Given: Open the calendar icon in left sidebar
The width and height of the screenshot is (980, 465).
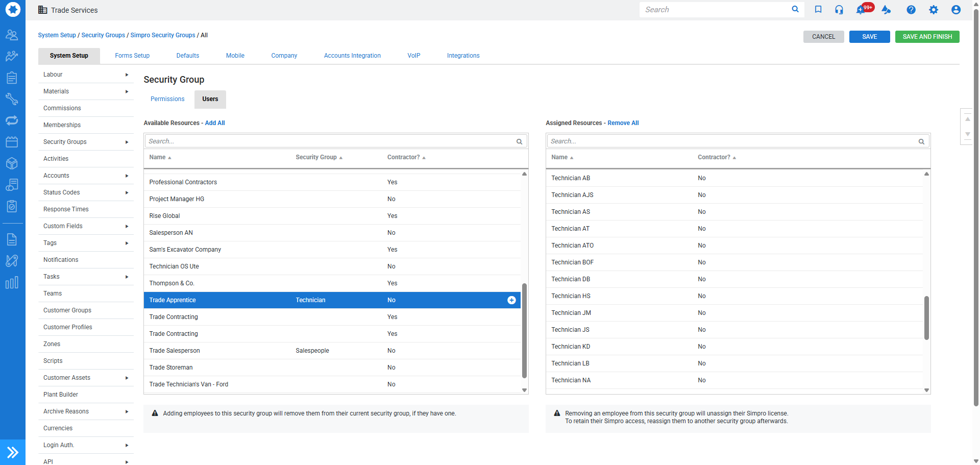Looking at the screenshot, I should [12, 142].
